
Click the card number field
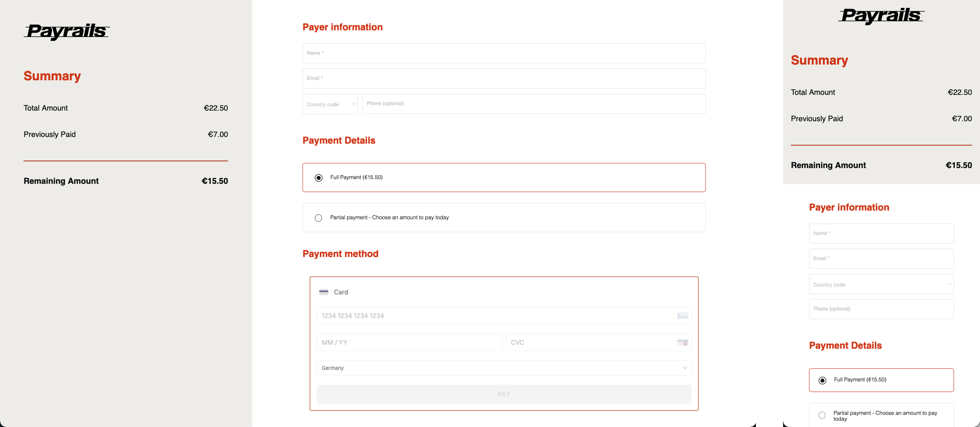pos(504,316)
